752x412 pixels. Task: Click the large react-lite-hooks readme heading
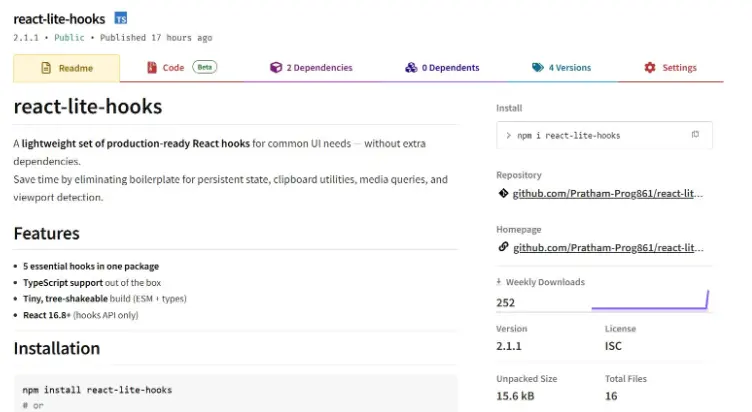coord(88,106)
